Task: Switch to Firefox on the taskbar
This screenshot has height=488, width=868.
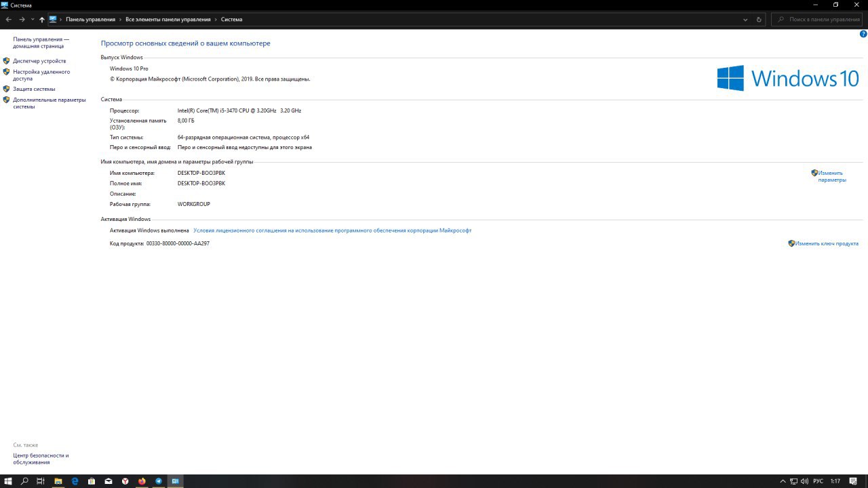Action: pos(142,481)
